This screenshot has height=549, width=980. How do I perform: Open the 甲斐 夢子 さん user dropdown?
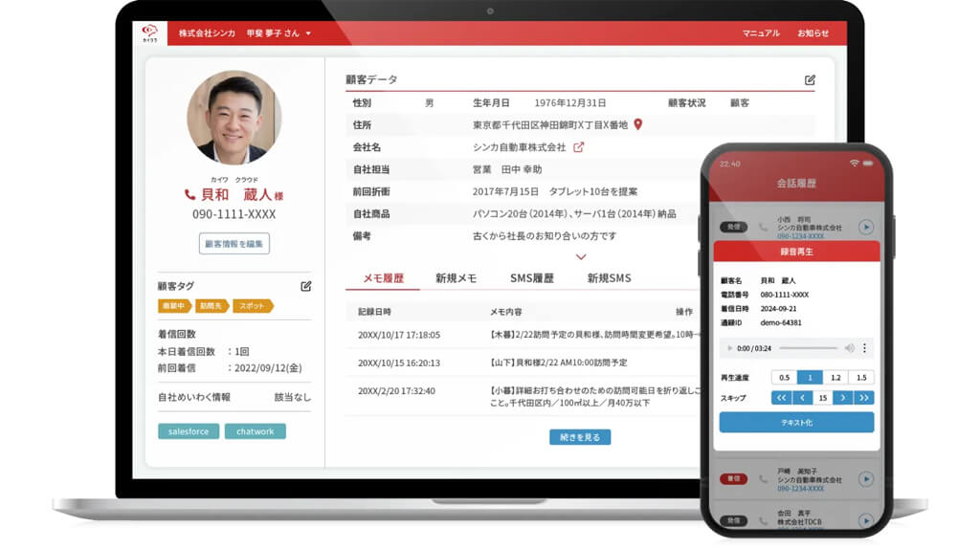coord(278,33)
